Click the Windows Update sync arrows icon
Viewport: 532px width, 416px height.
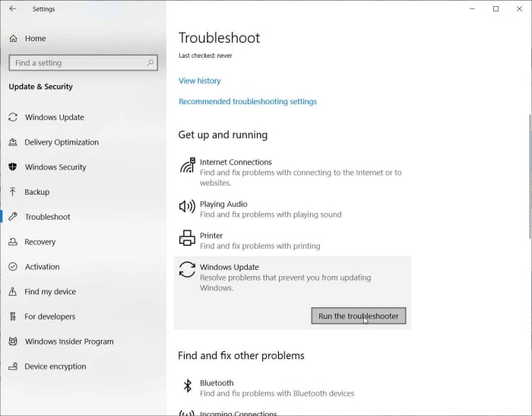187,270
